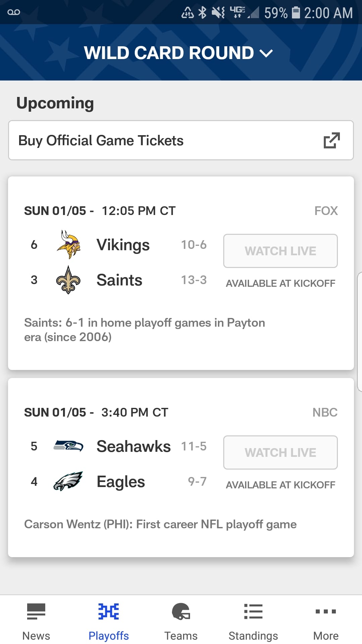Switch to the Standings tab label
The image size is (362, 644).
(253, 636)
